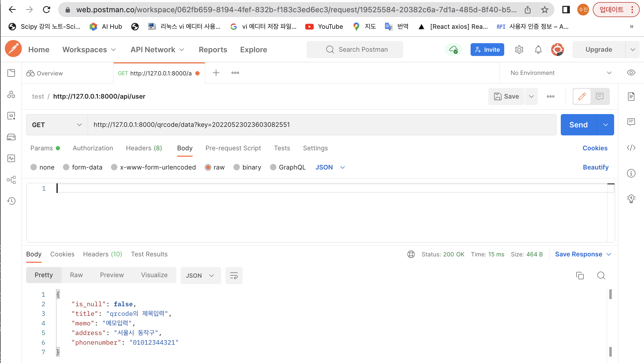Viewport: 644px width, 363px height.
Task: Click the notifications bell icon
Action: pyautogui.click(x=538, y=50)
